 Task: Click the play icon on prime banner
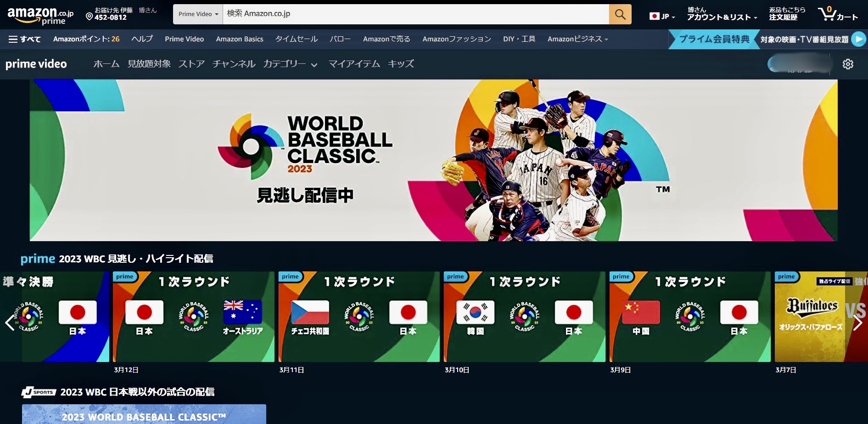click(857, 39)
